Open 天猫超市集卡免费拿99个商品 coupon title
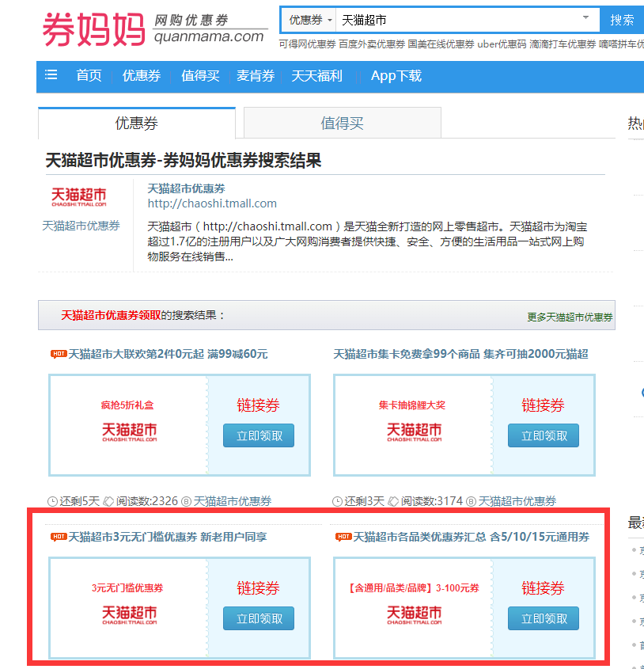This screenshot has width=644, height=669. 460,354
